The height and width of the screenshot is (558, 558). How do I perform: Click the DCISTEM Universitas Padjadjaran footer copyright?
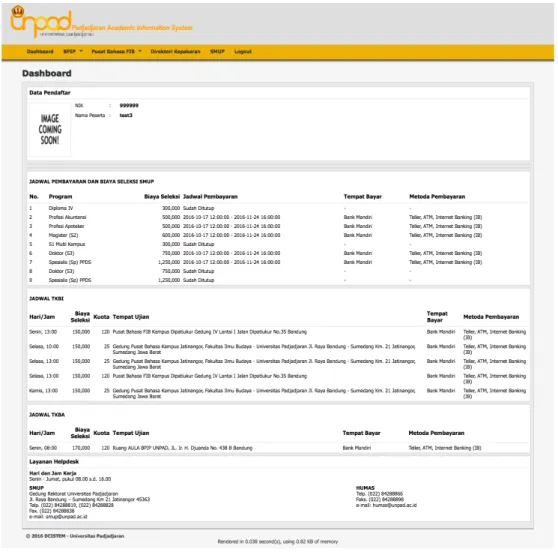point(75,536)
